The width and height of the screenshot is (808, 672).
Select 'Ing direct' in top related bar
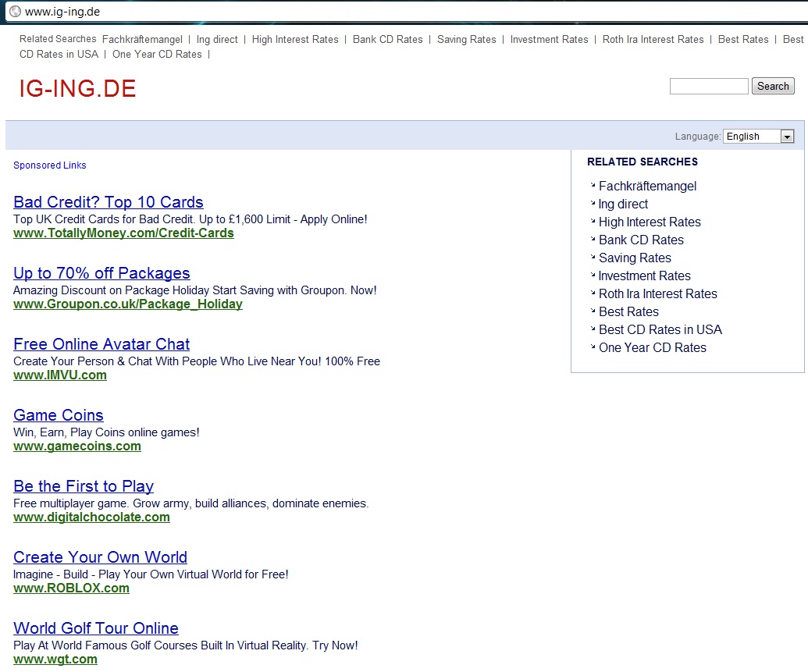[217, 40]
